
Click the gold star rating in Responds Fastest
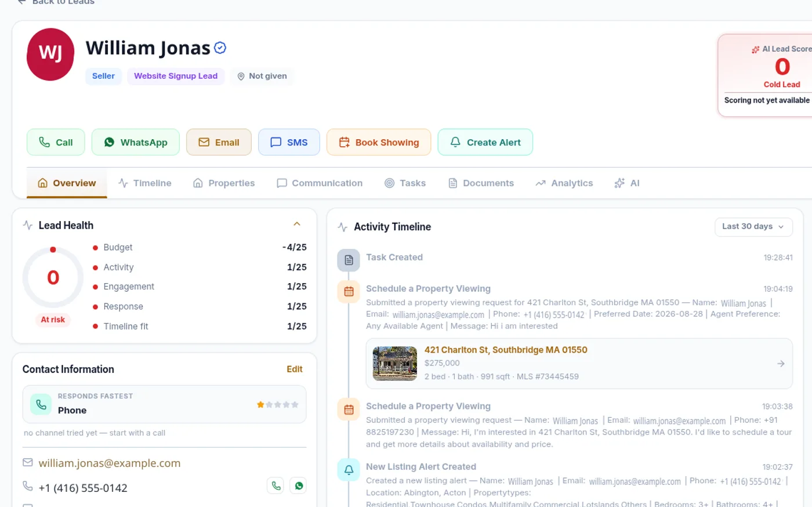tap(260, 404)
